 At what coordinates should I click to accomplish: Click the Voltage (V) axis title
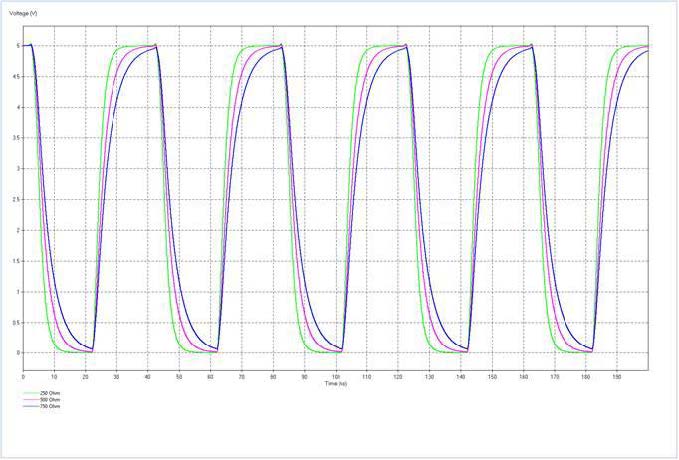pyautogui.click(x=23, y=11)
